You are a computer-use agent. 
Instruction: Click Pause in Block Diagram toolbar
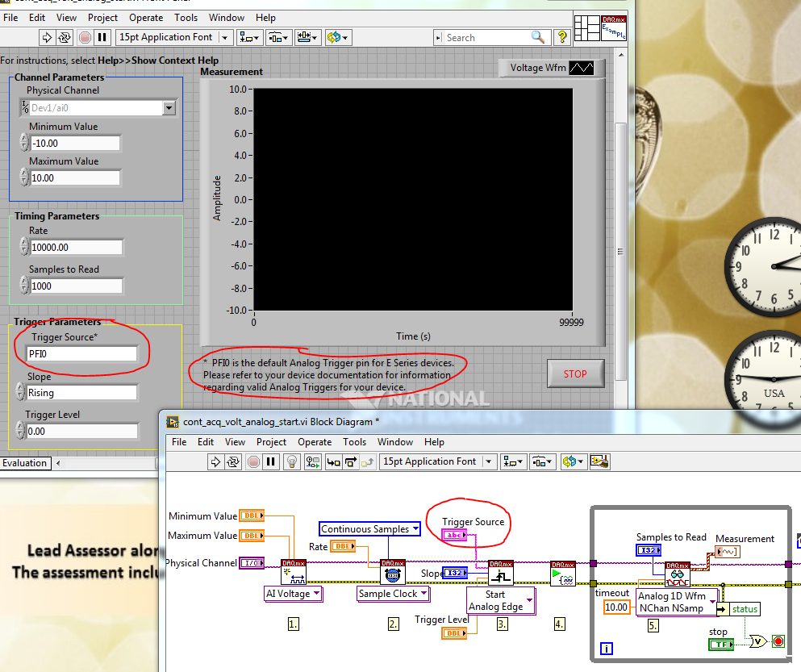pyautogui.click(x=271, y=462)
